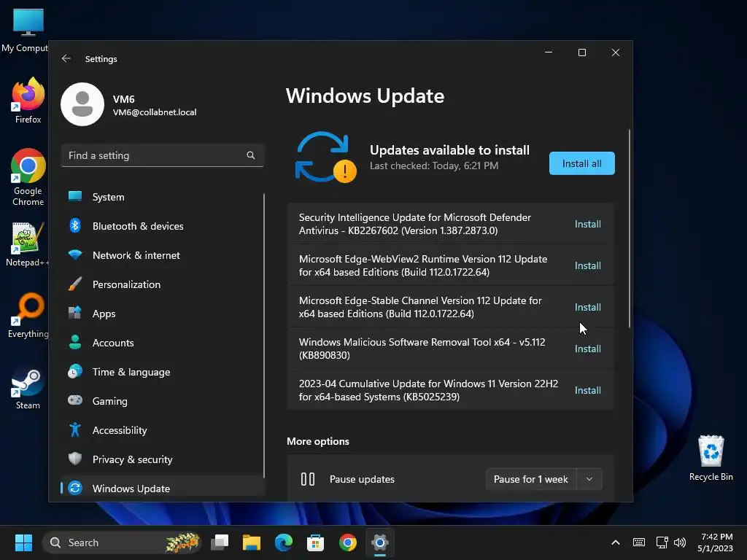Viewport: 747px width, 560px height.
Task: Launch File Explorer from the taskbar
Action: [x=252, y=542]
